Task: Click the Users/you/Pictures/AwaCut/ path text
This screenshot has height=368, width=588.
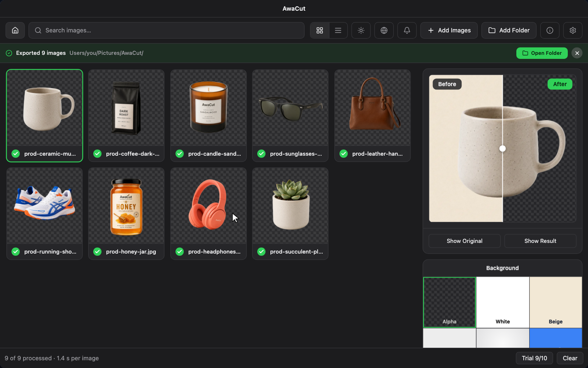Action: tap(106, 53)
